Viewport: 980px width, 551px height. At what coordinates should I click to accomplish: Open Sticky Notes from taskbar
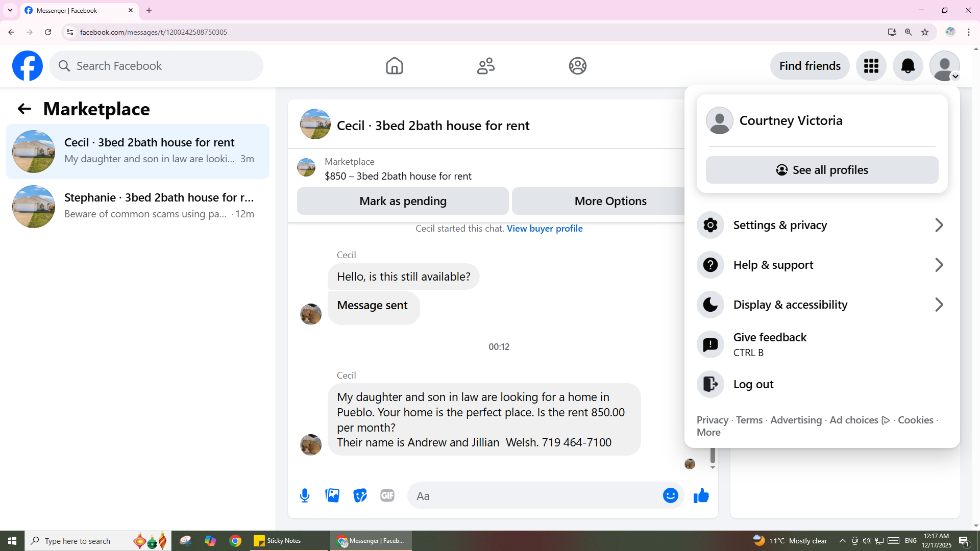[289, 541]
